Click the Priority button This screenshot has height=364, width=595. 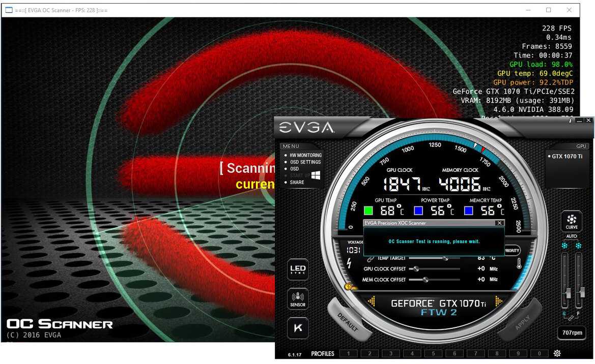tap(512, 251)
